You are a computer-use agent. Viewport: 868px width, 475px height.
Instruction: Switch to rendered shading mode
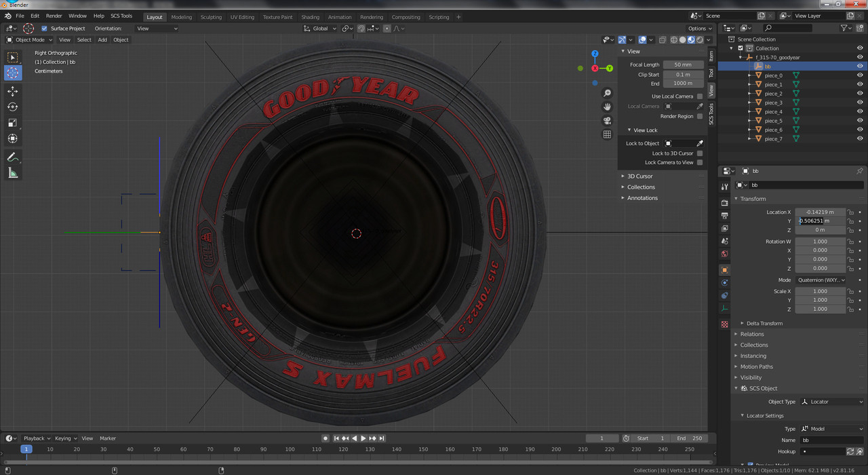click(700, 40)
